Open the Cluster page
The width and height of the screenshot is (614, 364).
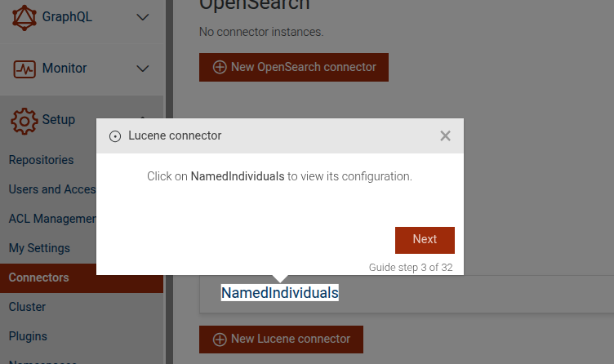click(27, 307)
